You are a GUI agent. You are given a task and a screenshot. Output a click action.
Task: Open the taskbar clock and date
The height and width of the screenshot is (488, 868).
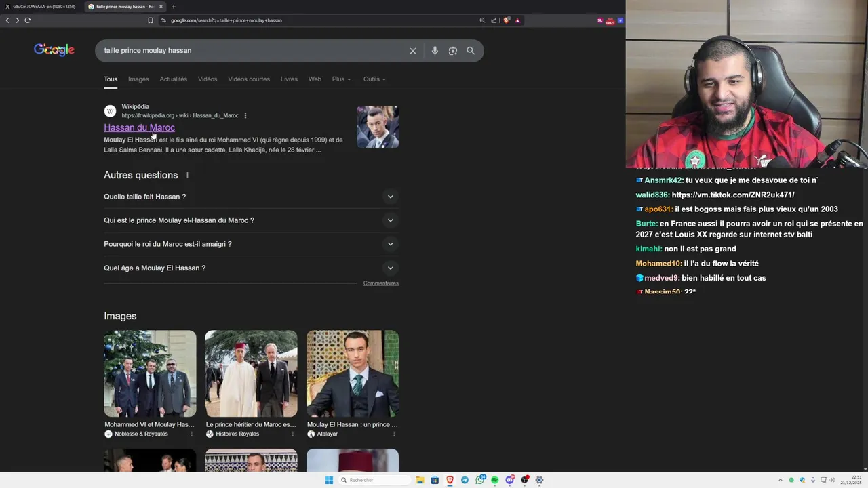(852, 480)
